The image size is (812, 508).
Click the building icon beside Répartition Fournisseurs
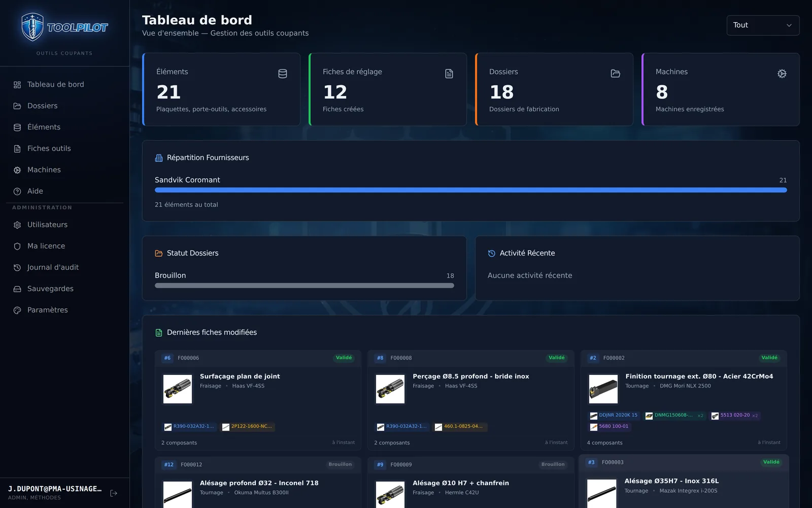(159, 158)
